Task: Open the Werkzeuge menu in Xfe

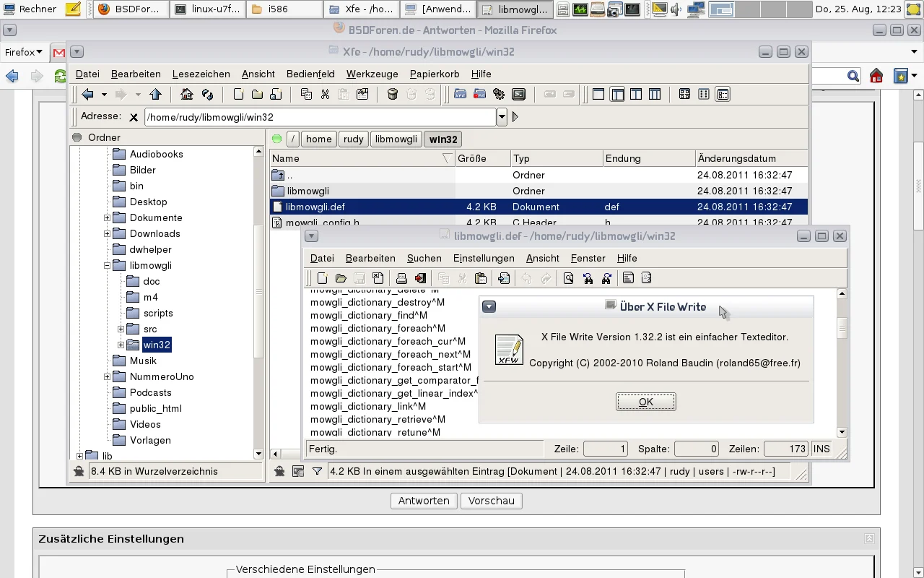Action: (372, 74)
